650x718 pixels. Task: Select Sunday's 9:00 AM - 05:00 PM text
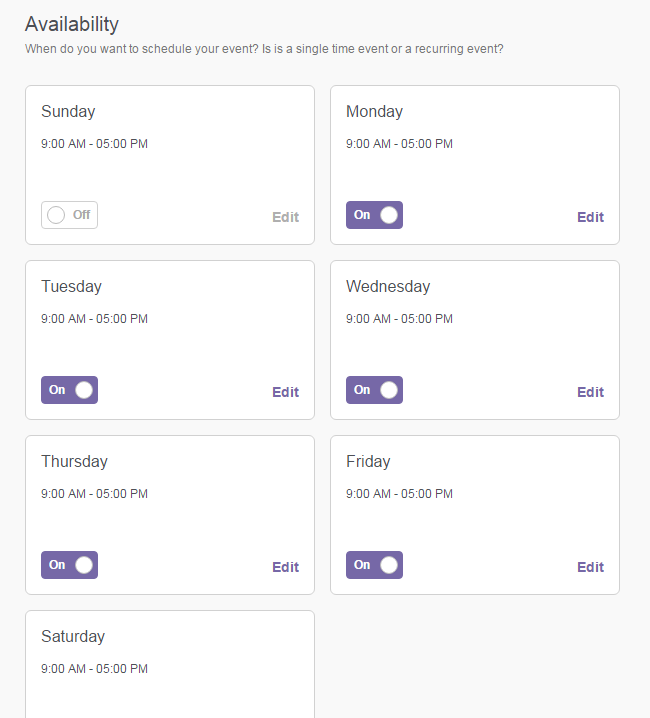coord(94,144)
